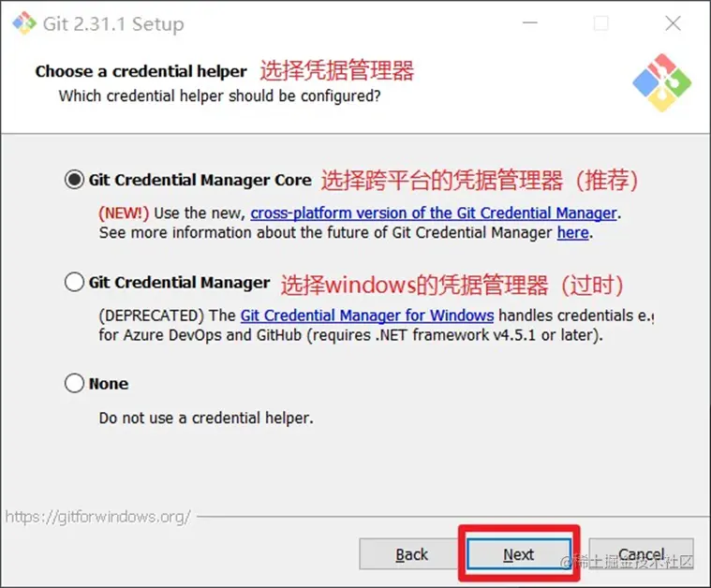Click the Git logo in the header

coord(662,83)
